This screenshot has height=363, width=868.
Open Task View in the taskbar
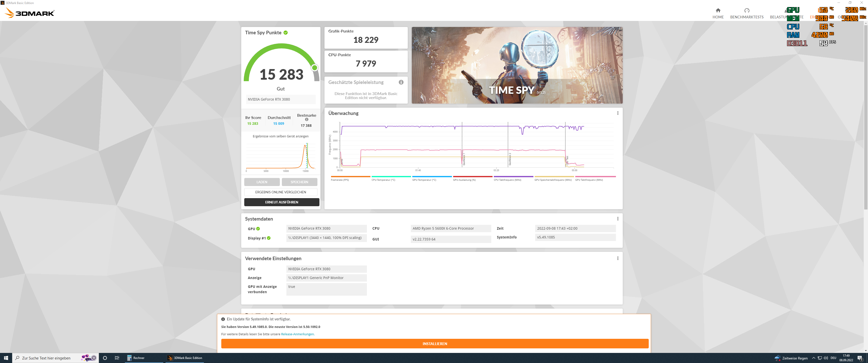(117, 358)
